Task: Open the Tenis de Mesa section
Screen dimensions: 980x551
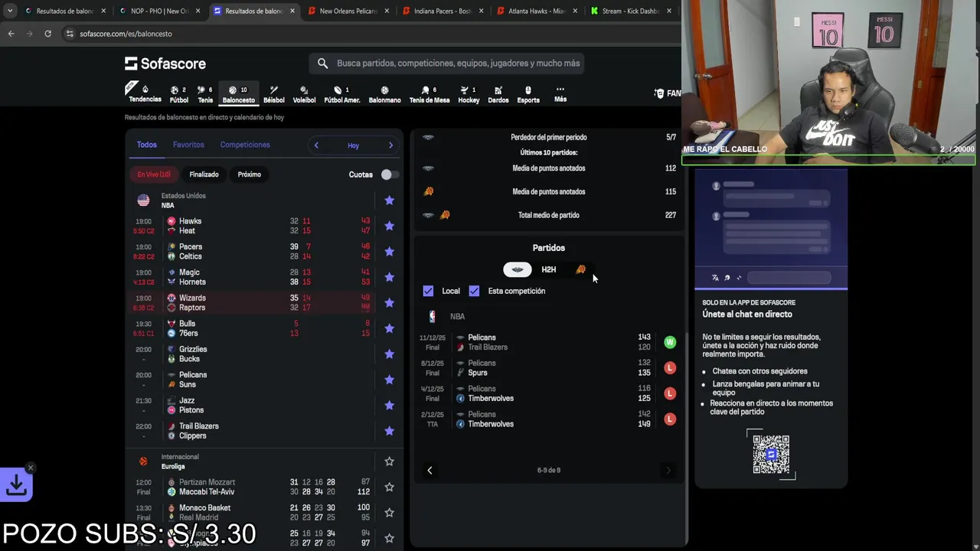Action: pyautogui.click(x=430, y=94)
